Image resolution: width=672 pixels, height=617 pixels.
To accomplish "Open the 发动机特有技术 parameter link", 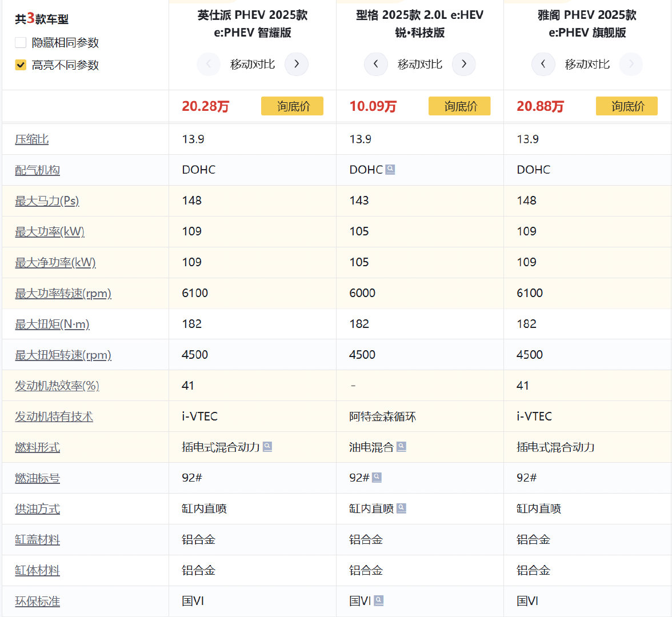I will pos(54,416).
